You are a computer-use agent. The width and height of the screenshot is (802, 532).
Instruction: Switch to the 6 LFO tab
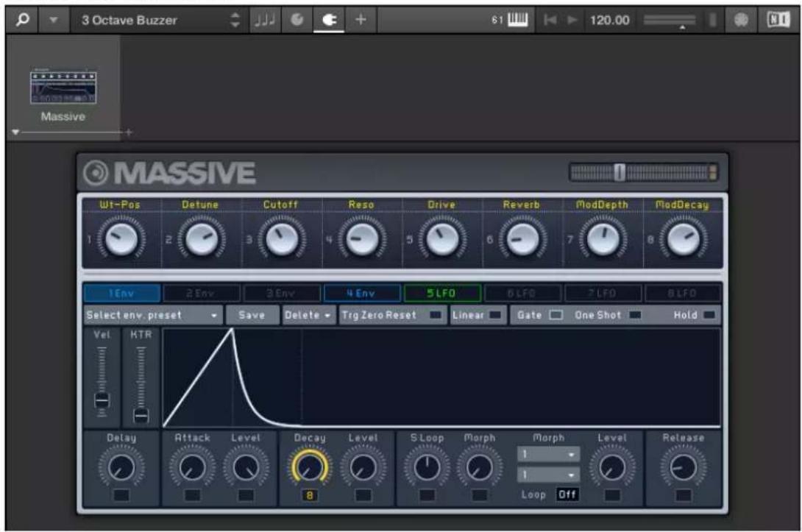(522, 293)
